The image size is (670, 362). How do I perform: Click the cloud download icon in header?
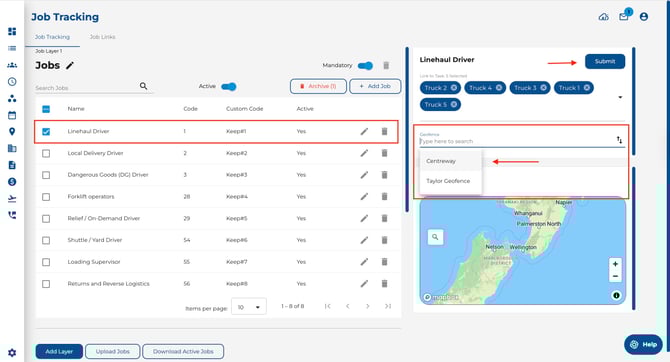pyautogui.click(x=603, y=17)
